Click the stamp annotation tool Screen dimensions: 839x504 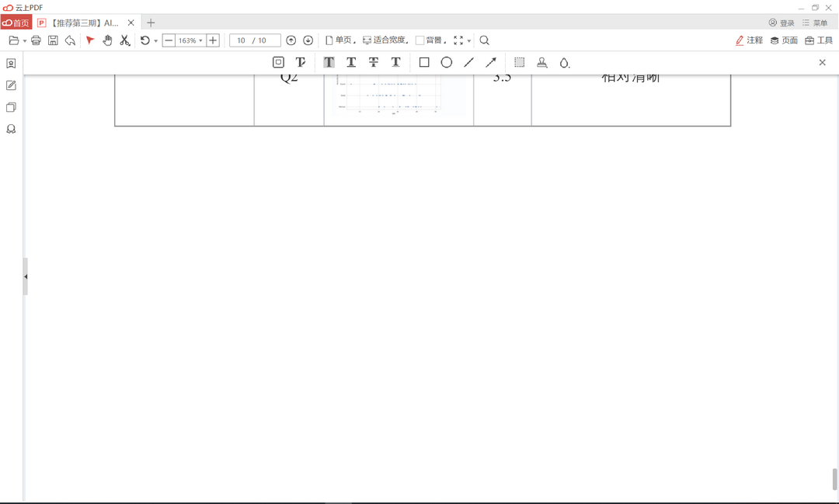point(541,62)
